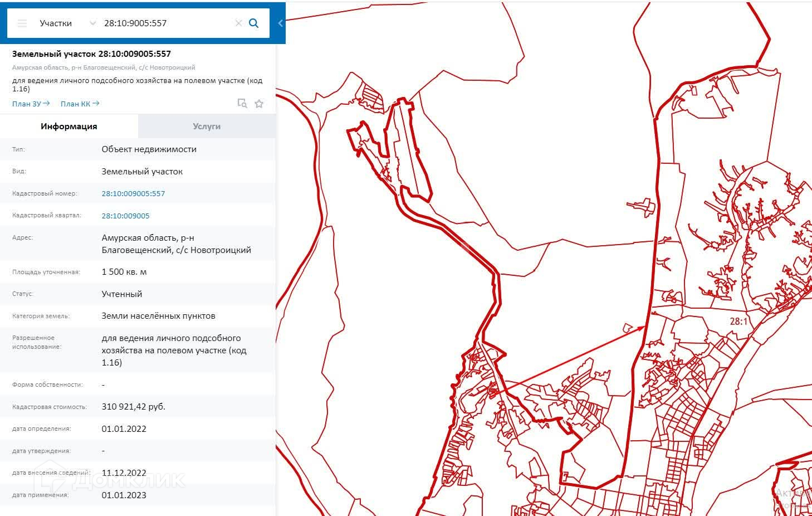Click the zoom-to-object icon
Image resolution: width=812 pixels, height=516 pixels.
242,104
